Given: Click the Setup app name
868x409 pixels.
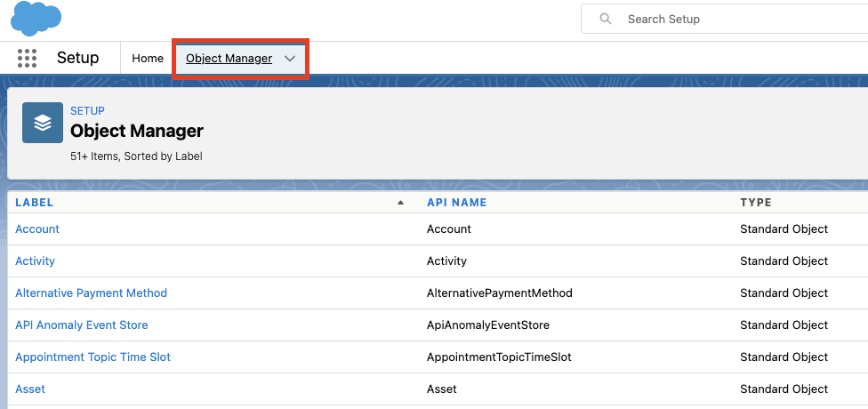Looking at the screenshot, I should coord(78,58).
